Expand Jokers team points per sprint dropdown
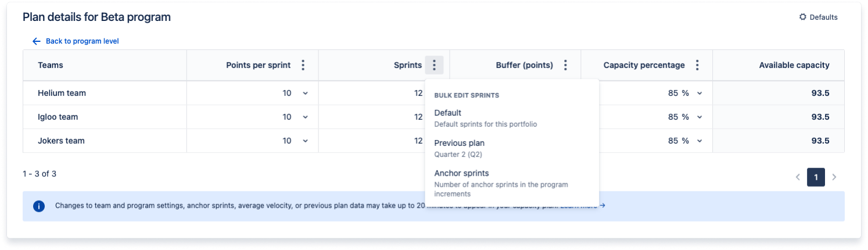 coord(306,141)
